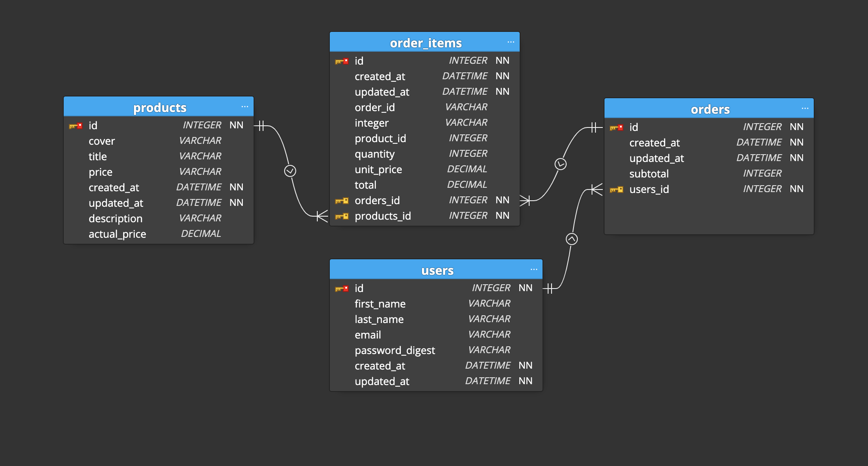Select the email field in users table
Viewport: 868px width, 466px height.
pyautogui.click(x=368, y=335)
